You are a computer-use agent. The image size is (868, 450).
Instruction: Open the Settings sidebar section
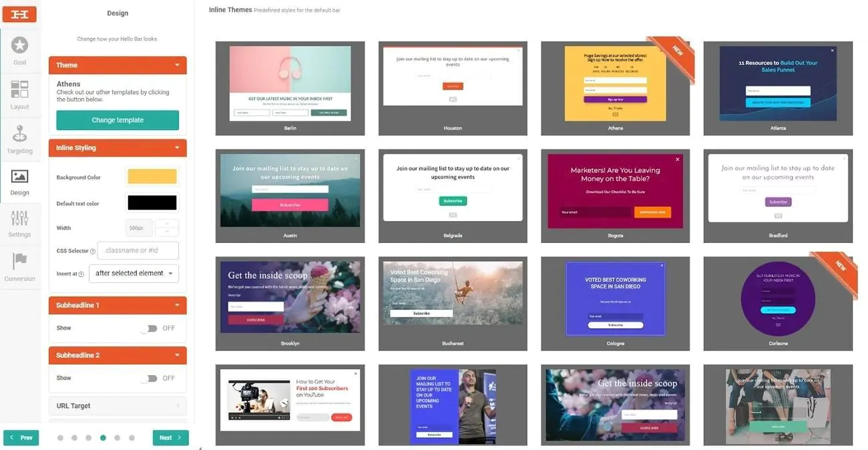20,222
